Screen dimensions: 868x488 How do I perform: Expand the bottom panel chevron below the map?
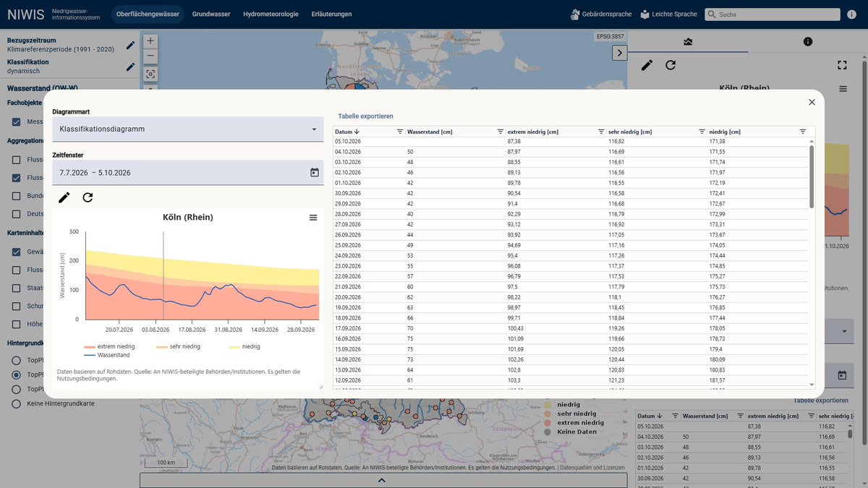(x=383, y=480)
